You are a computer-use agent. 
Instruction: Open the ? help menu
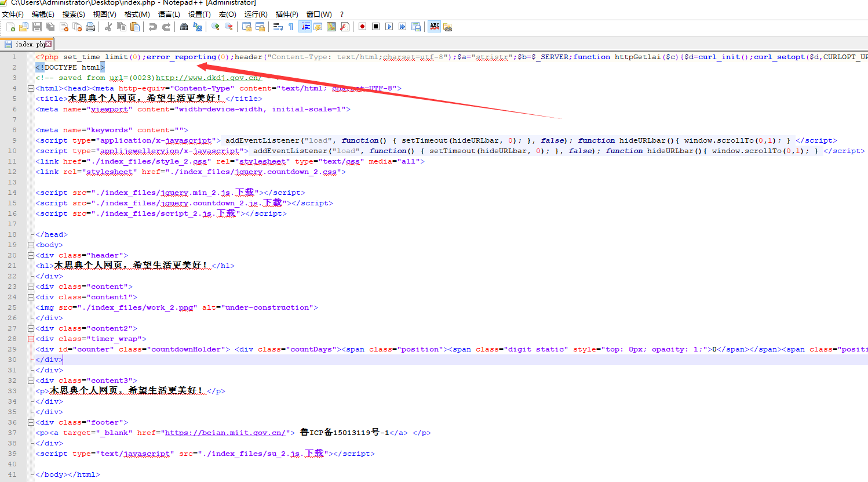342,14
